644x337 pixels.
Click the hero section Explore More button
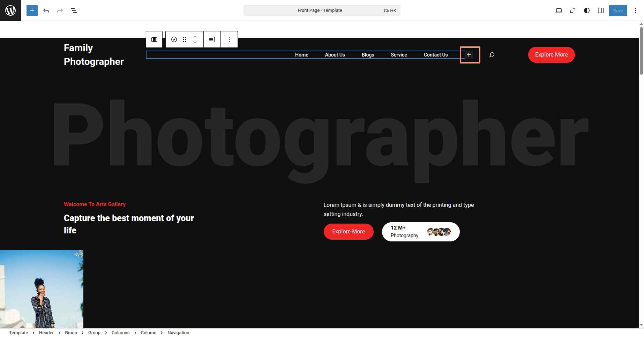(x=349, y=232)
